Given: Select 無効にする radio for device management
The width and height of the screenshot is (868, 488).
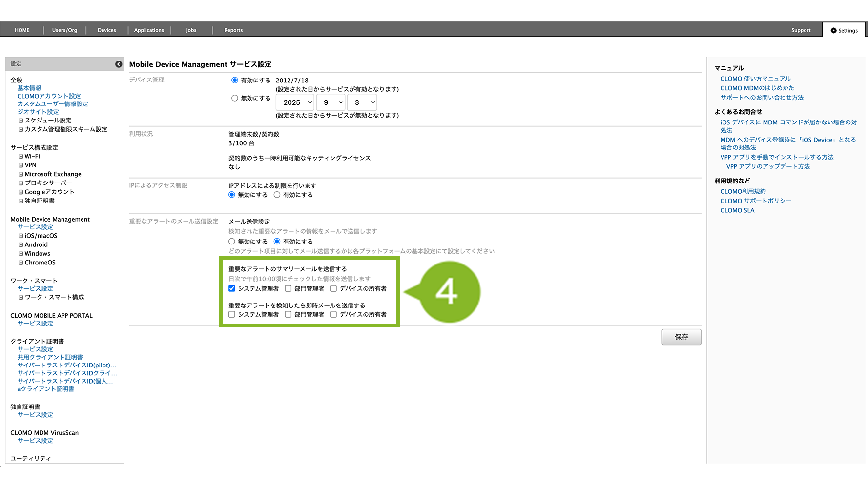Looking at the screenshot, I should 235,98.
